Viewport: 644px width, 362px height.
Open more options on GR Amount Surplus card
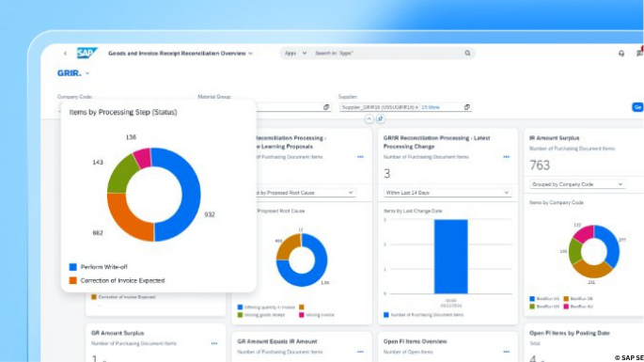click(214, 343)
